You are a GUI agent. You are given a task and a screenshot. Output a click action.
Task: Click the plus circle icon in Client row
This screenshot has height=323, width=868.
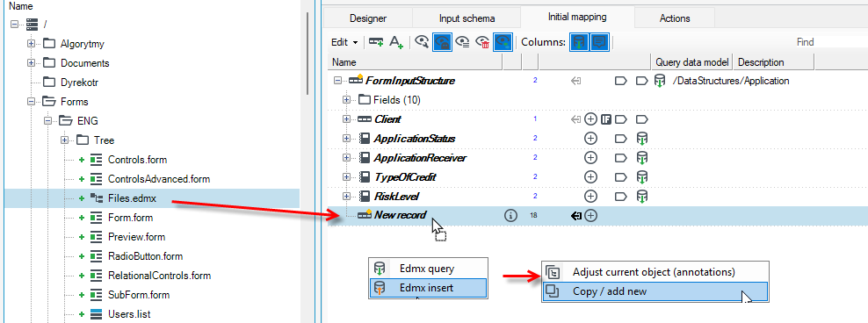pos(590,118)
